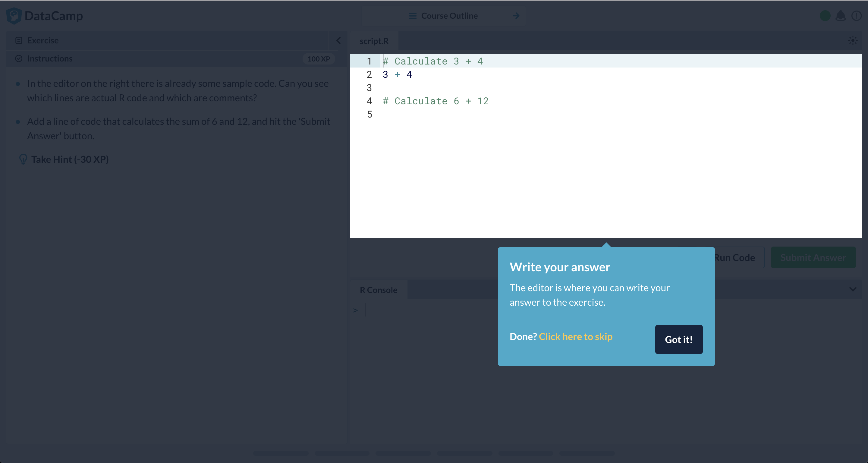Click the Instructions header label
The image size is (868, 463).
point(50,59)
